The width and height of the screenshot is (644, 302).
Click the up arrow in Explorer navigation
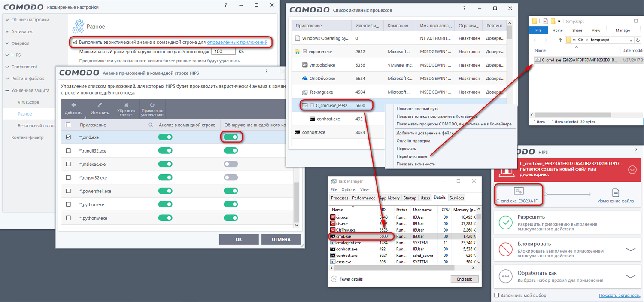[560, 40]
